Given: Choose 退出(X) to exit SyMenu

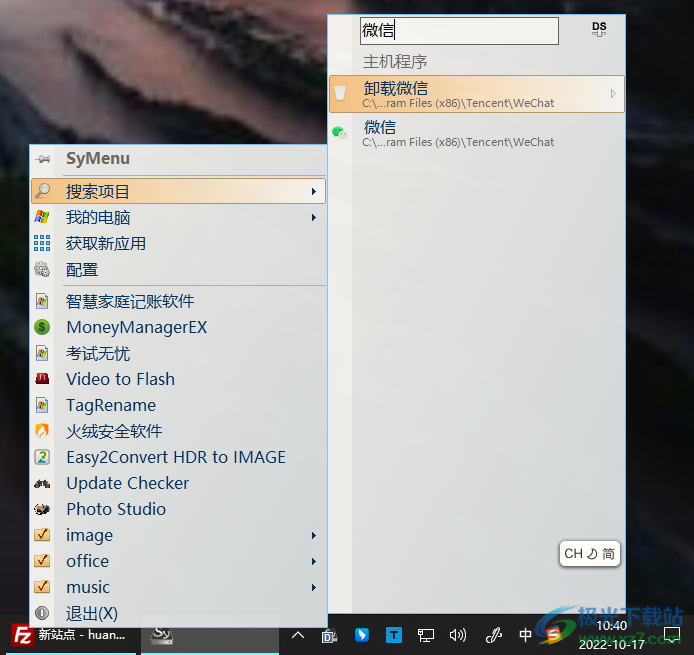Looking at the screenshot, I should click(x=179, y=613).
